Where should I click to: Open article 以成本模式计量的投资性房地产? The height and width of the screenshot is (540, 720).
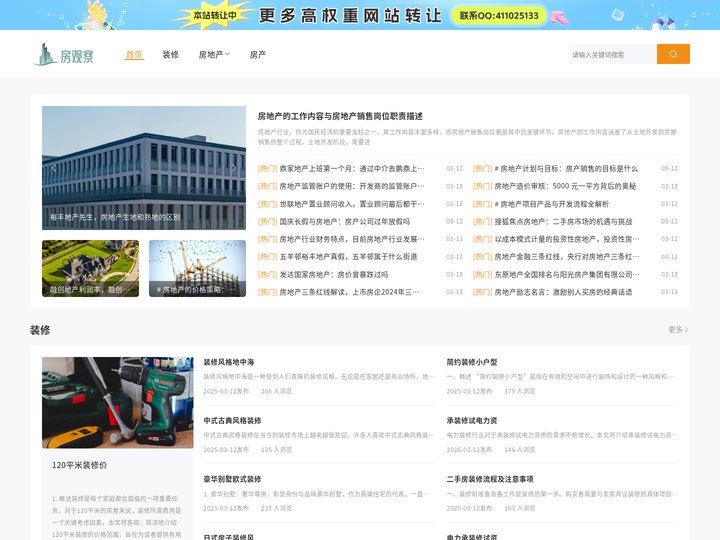(x=567, y=239)
